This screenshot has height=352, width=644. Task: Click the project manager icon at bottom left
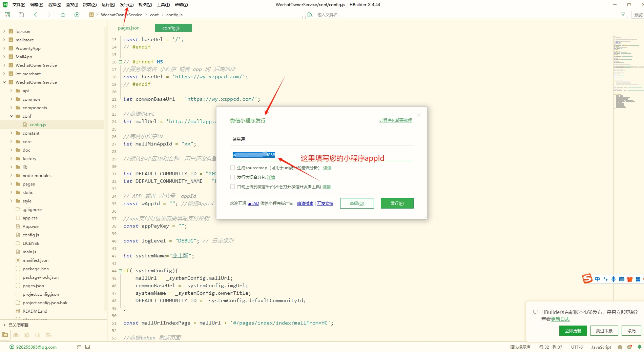pos(5,335)
